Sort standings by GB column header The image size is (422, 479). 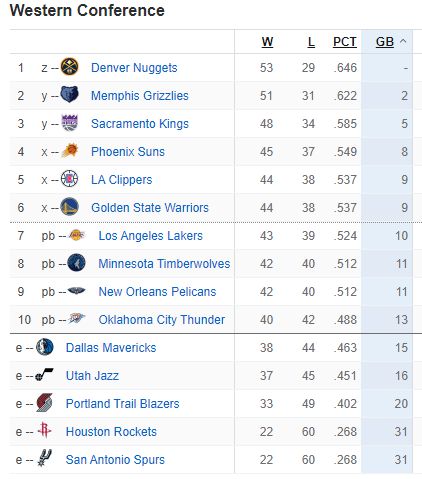tap(385, 42)
